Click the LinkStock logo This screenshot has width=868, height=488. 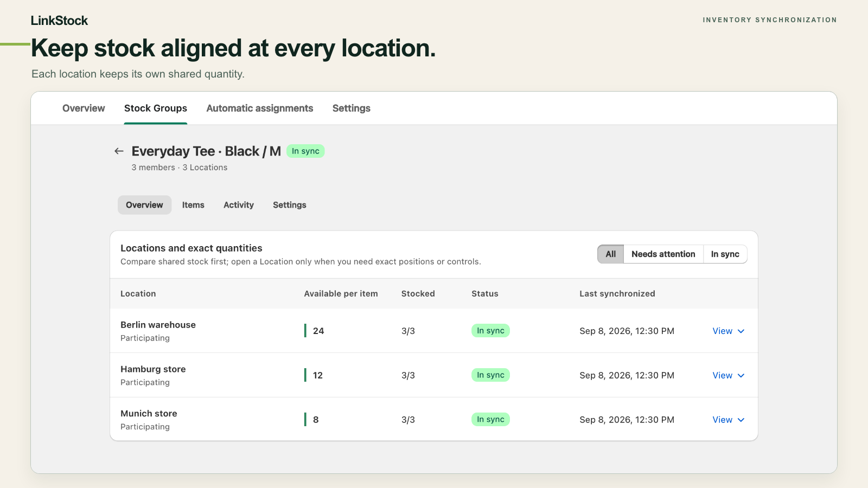click(x=59, y=21)
